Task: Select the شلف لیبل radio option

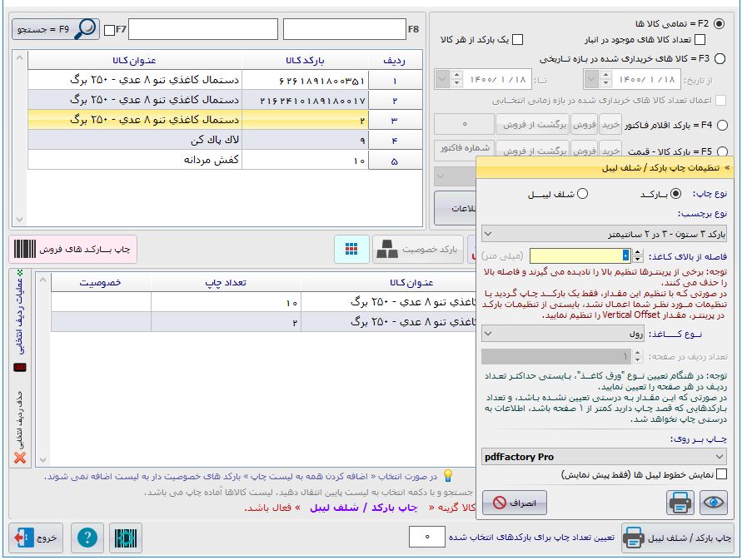Action: (582, 194)
